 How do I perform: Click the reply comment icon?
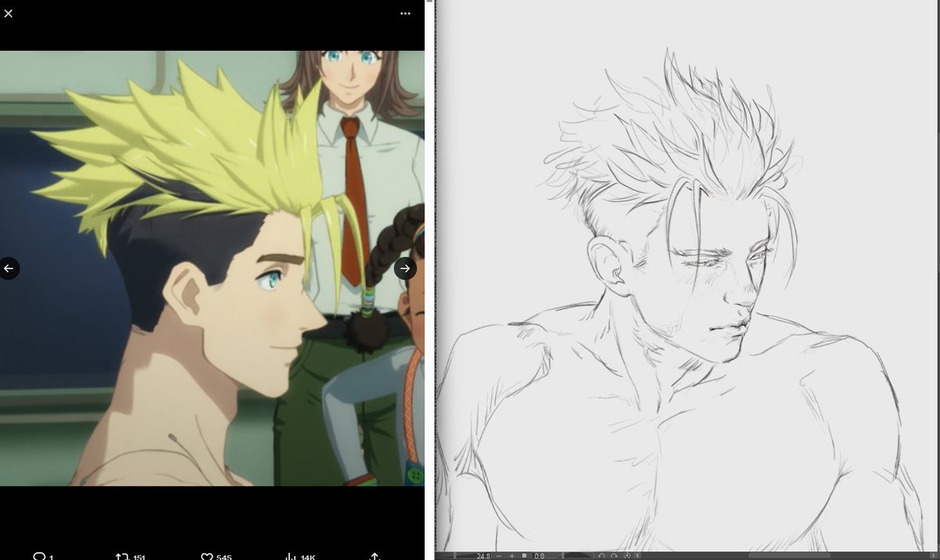point(39,556)
